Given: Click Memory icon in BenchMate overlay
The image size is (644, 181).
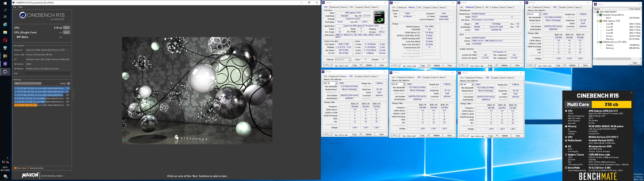Looking at the screenshot, I should click(x=566, y=127).
